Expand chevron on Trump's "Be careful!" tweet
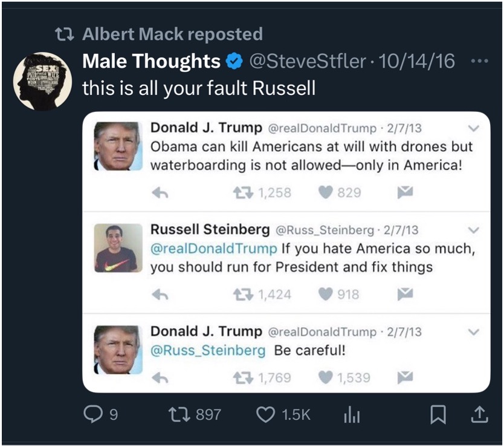This screenshot has height=447, width=504. (x=474, y=332)
